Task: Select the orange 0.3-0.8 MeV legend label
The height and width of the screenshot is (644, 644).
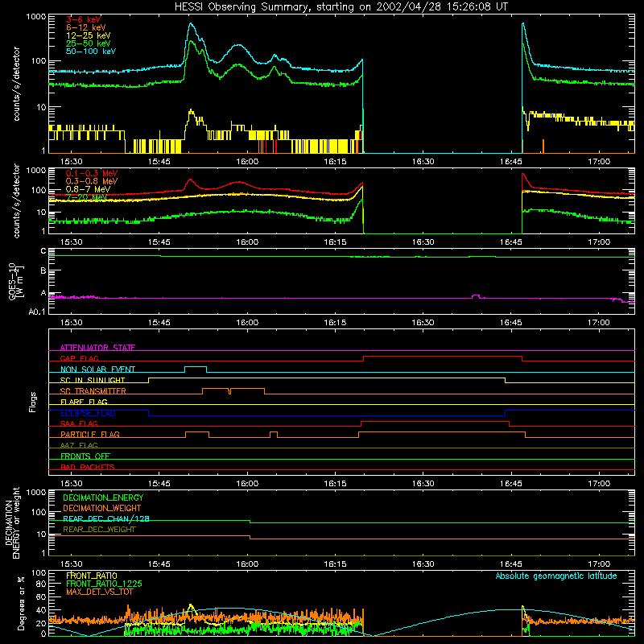Action: click(x=92, y=181)
